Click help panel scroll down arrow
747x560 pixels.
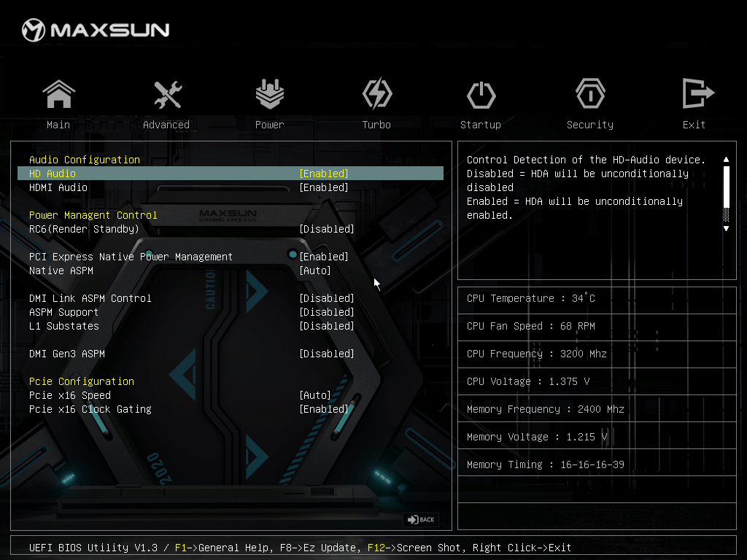tap(726, 228)
